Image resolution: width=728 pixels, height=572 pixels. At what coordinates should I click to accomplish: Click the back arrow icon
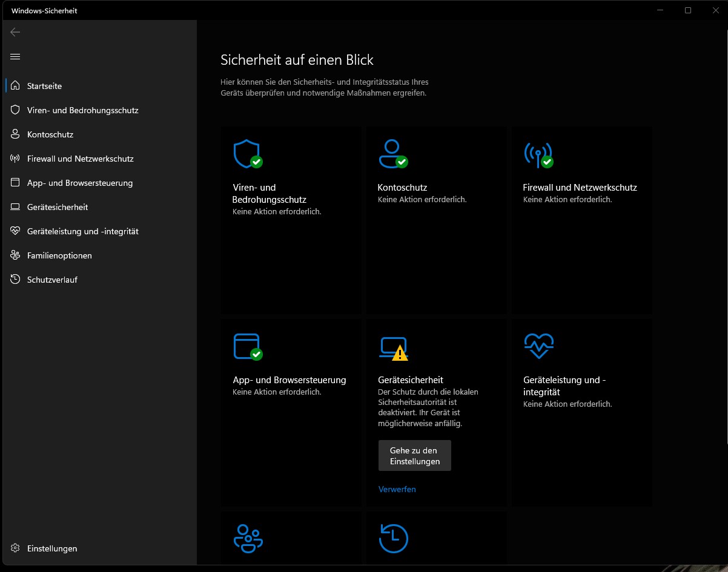pos(15,32)
